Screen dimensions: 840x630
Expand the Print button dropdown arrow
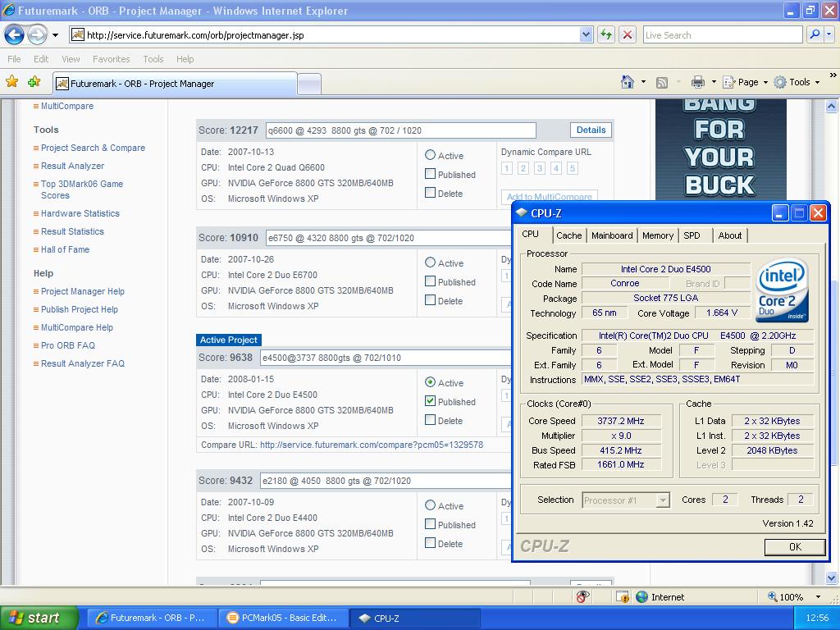(714, 82)
